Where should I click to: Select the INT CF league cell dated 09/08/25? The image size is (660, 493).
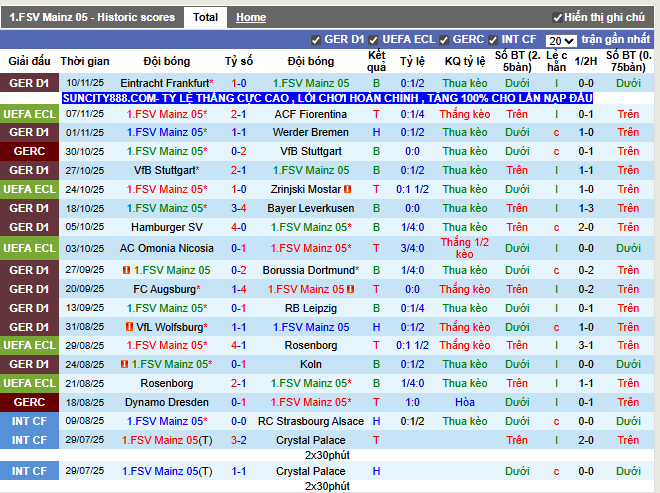(29, 421)
